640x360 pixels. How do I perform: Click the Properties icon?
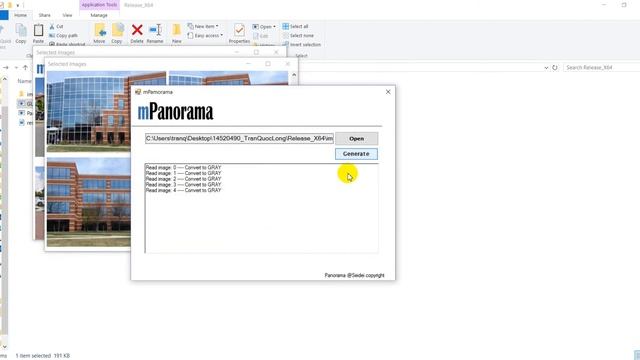(x=239, y=33)
